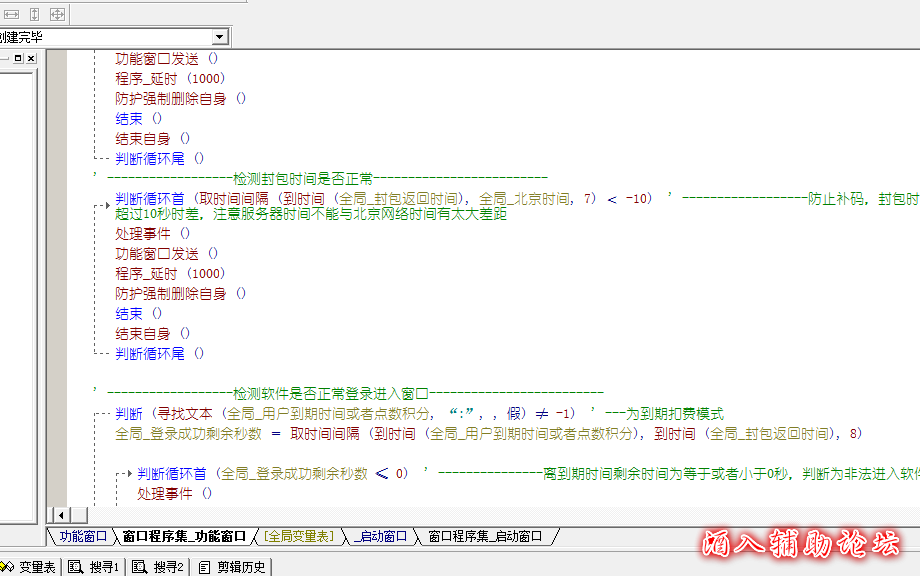The width and height of the screenshot is (920, 576).
Task: Show the 剪辑历史 clipboard history panel
Action: point(233,567)
